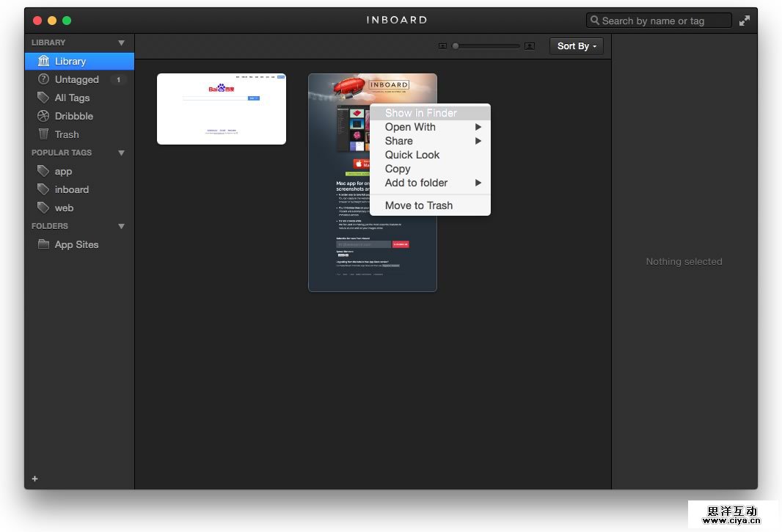The height and width of the screenshot is (532, 782).
Task: Click the fullscreen arrows icon
Action: [744, 21]
